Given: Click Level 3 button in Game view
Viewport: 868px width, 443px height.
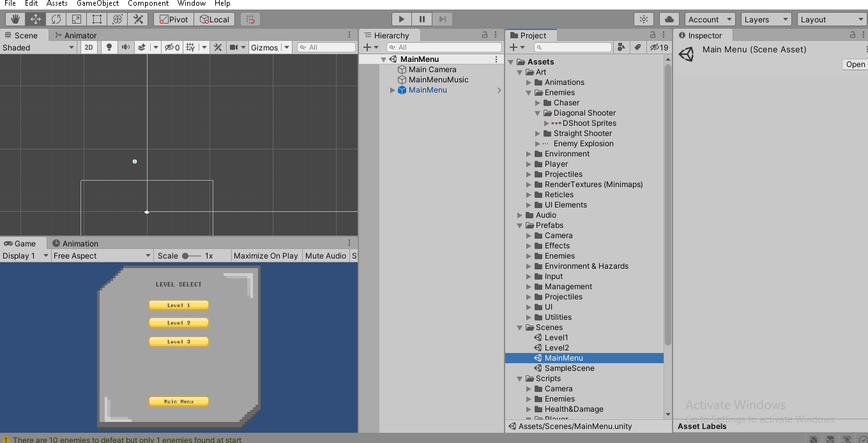Looking at the screenshot, I should 179,342.
